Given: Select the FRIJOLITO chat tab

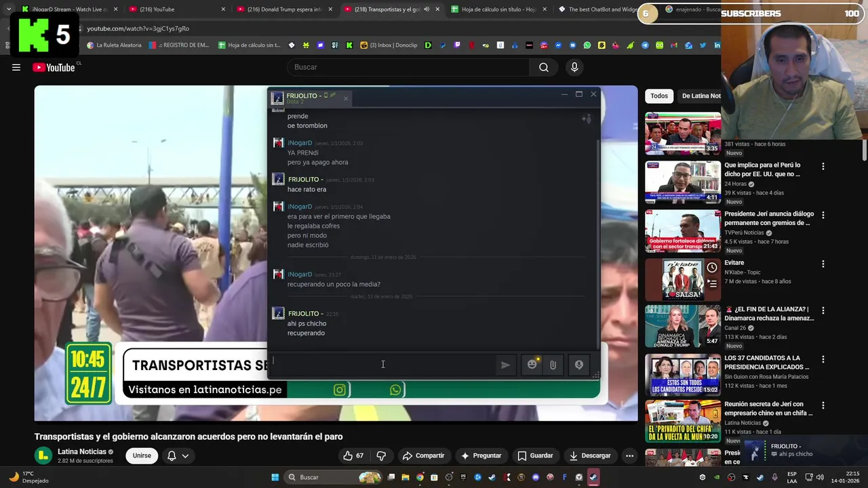Looking at the screenshot, I should pyautogui.click(x=310, y=98).
